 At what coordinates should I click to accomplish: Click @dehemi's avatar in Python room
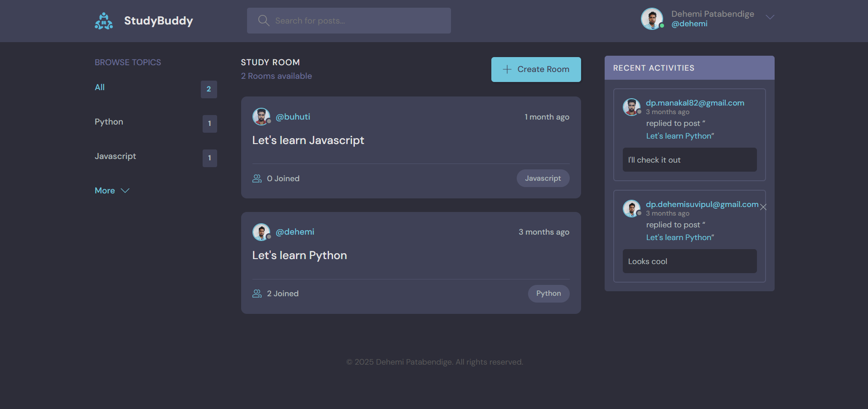coord(261,232)
